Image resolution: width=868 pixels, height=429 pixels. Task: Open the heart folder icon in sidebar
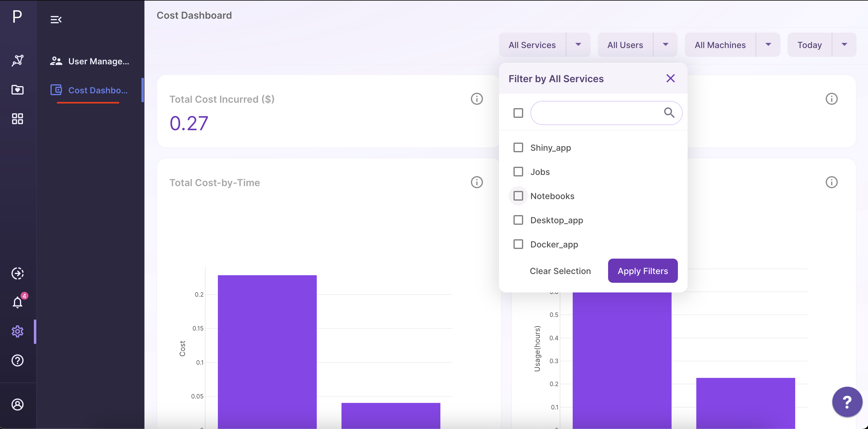(18, 89)
